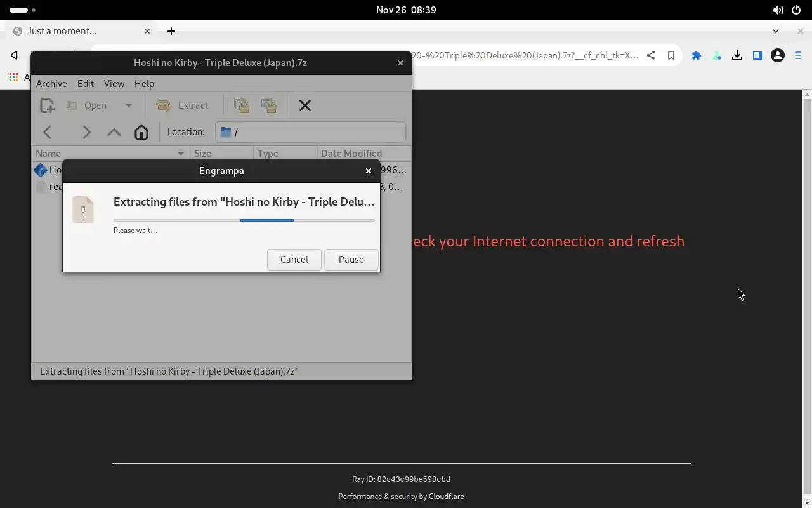Image resolution: width=812 pixels, height=508 pixels.
Task: Open the browser main menu
Action: tap(798, 55)
